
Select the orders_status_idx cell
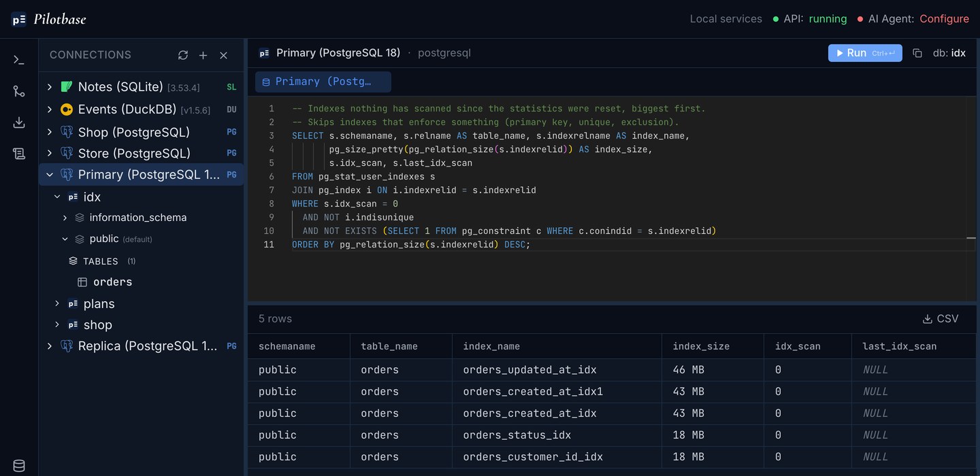[557, 435]
